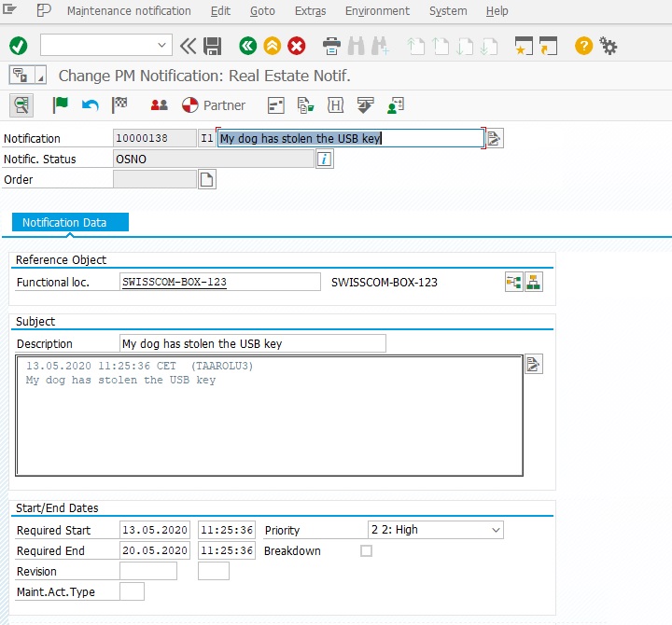Click the Required Start date field
The width and height of the screenshot is (672, 625).
tap(155, 530)
